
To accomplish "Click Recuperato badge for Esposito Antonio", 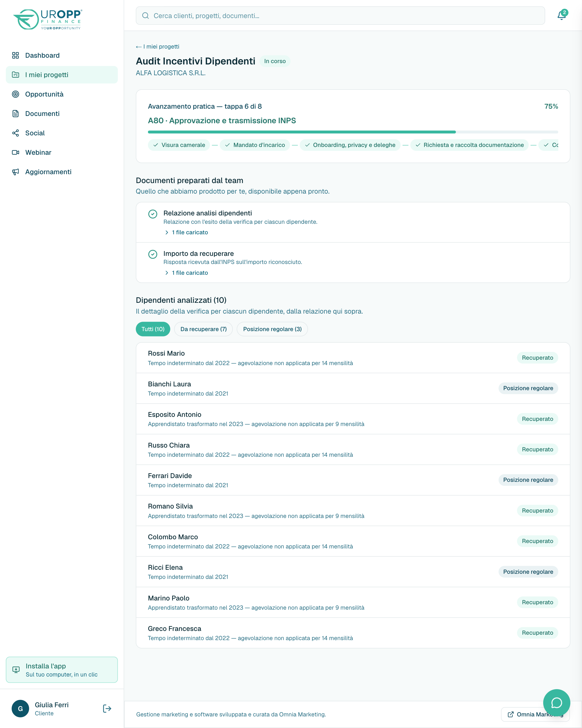I will (x=537, y=419).
